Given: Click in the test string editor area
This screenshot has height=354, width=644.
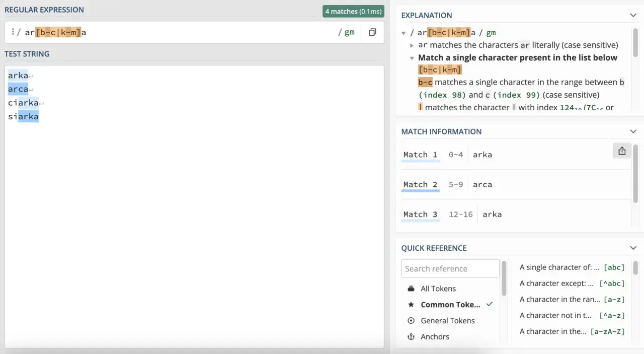Looking at the screenshot, I should (194, 206).
